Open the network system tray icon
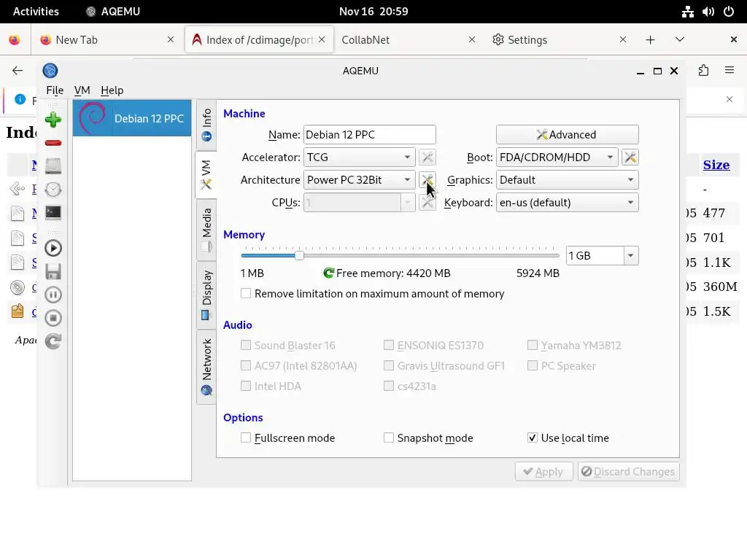 click(x=687, y=12)
